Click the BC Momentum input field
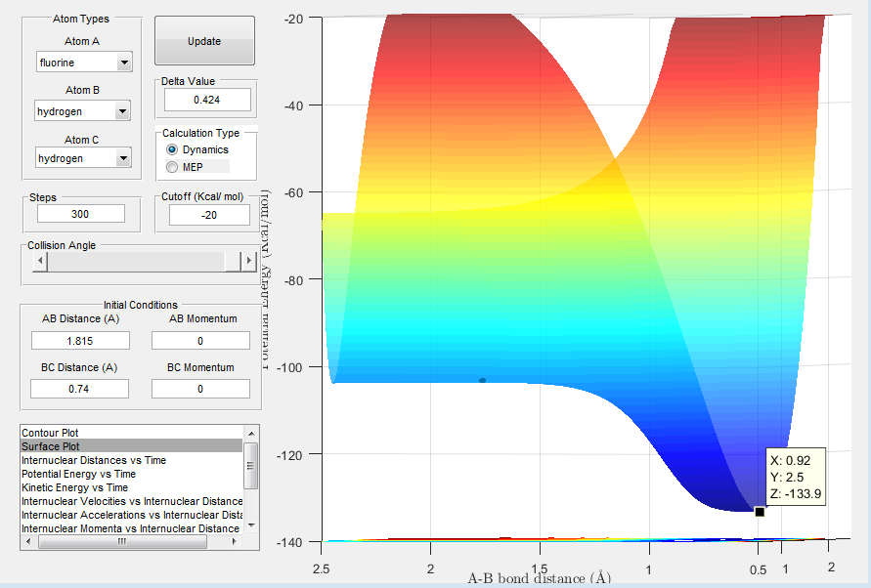 [x=200, y=389]
